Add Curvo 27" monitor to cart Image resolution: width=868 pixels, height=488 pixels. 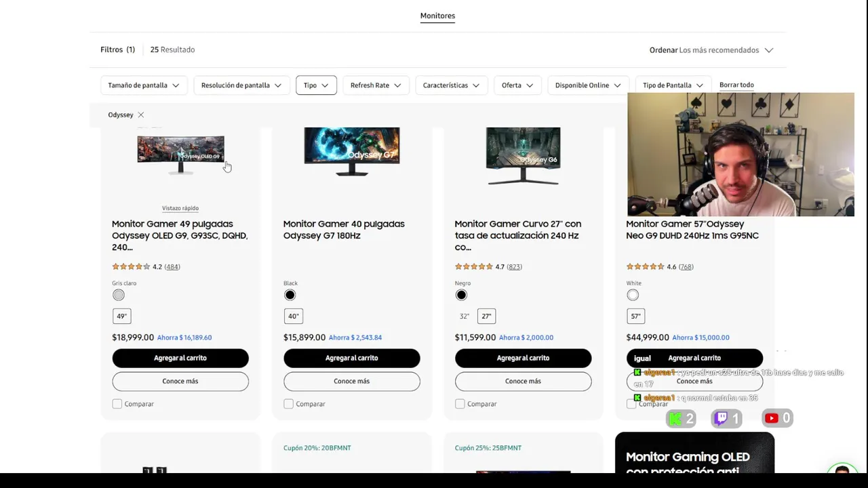(x=524, y=358)
